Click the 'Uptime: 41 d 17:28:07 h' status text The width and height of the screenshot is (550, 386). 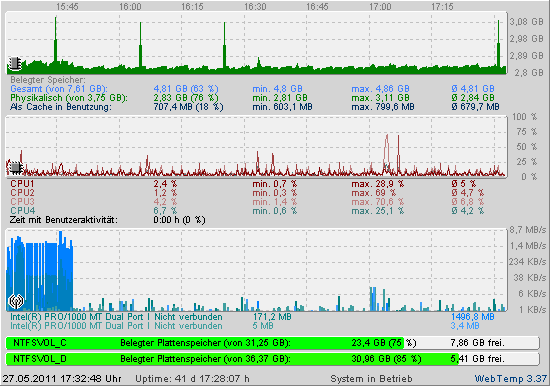(193, 379)
